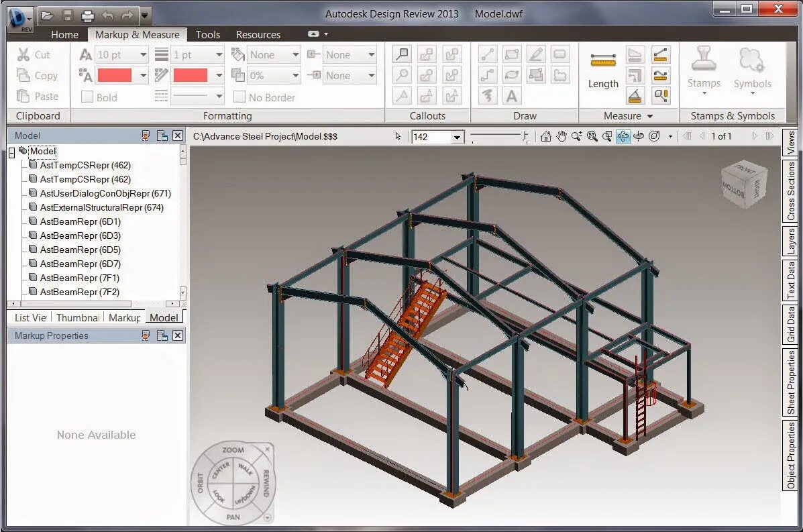
Task: Open the zoom value 142 dropdown
Action: [x=457, y=137]
